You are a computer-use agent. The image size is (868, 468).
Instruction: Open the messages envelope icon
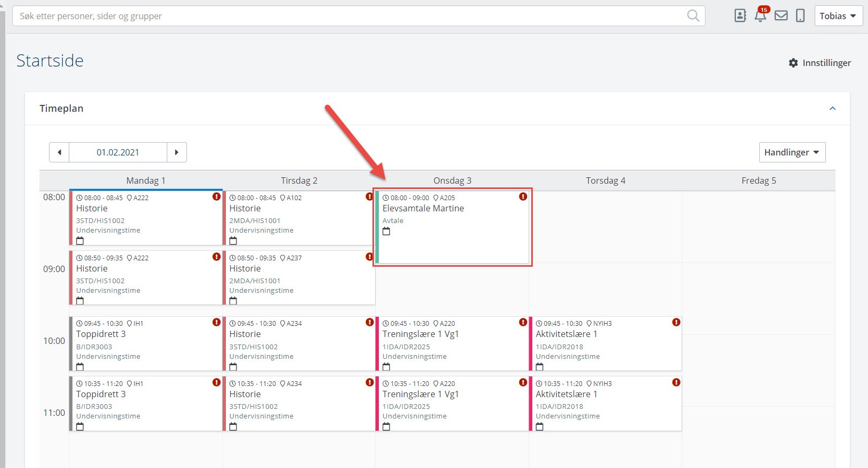[781, 16]
